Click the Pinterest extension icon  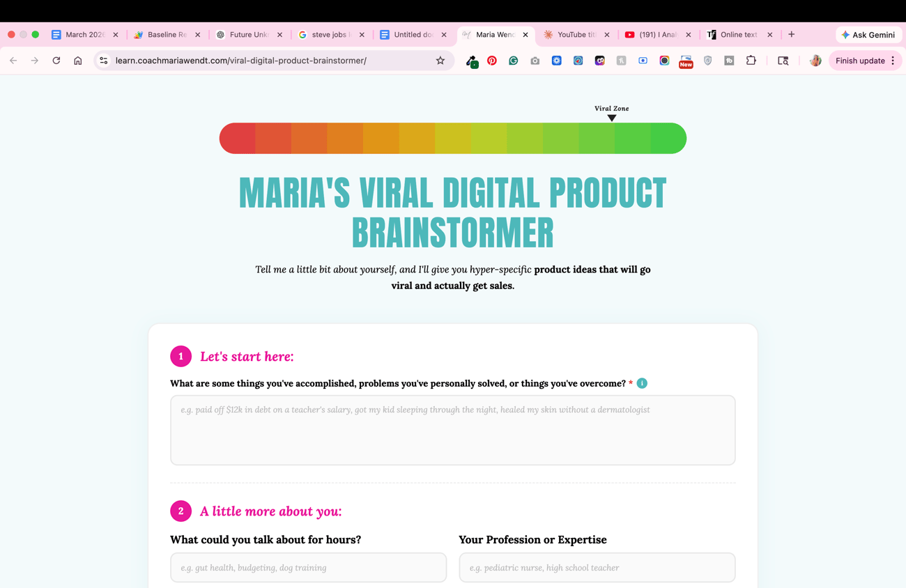[492, 61]
